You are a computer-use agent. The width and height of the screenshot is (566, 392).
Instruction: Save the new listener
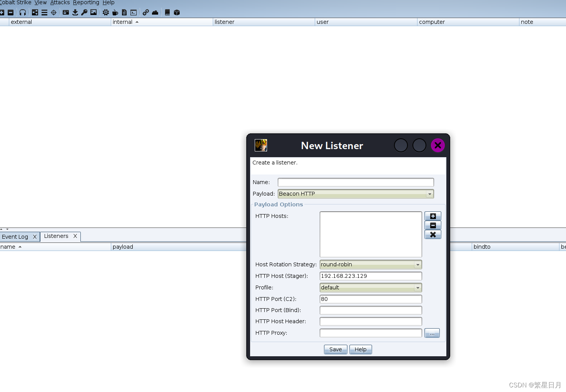click(336, 349)
